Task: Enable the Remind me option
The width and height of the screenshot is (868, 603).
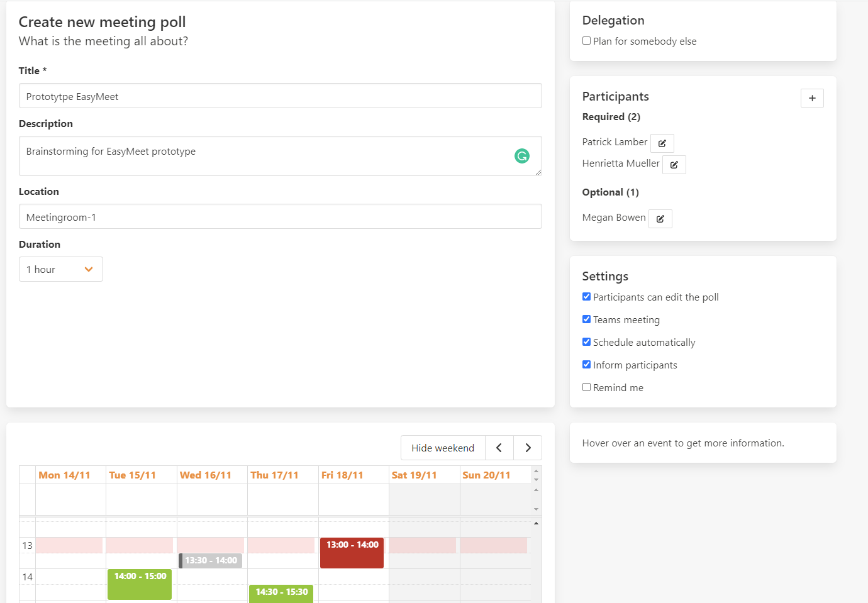Action: pyautogui.click(x=586, y=387)
